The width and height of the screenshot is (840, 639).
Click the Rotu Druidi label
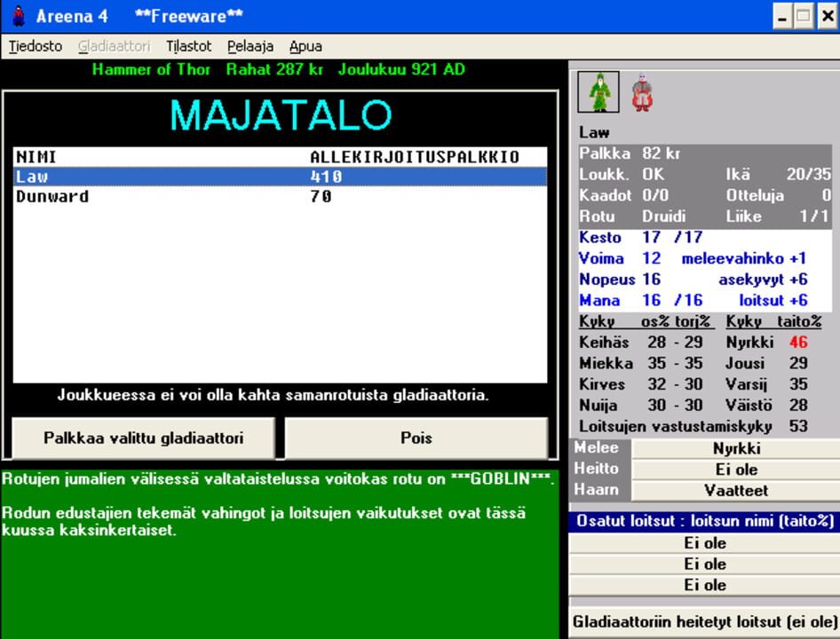pyautogui.click(x=632, y=217)
